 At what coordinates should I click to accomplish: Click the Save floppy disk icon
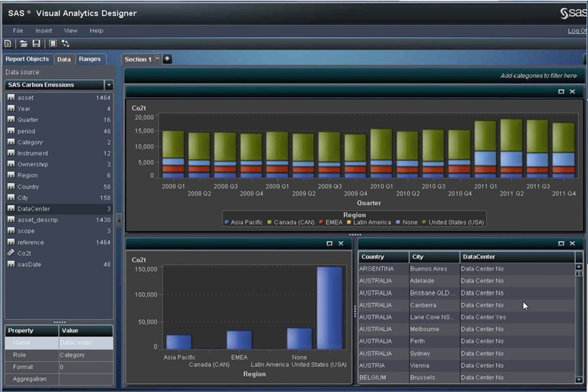36,43
